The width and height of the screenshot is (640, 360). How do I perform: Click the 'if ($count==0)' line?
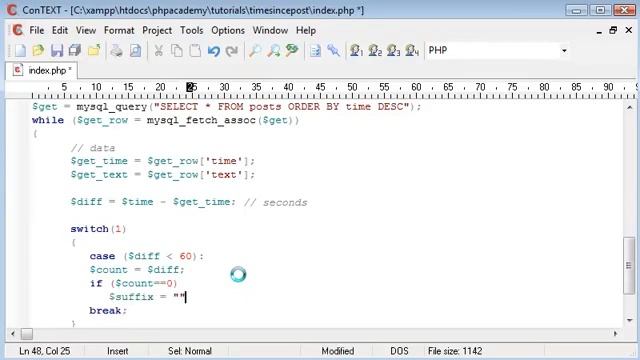(x=133, y=283)
